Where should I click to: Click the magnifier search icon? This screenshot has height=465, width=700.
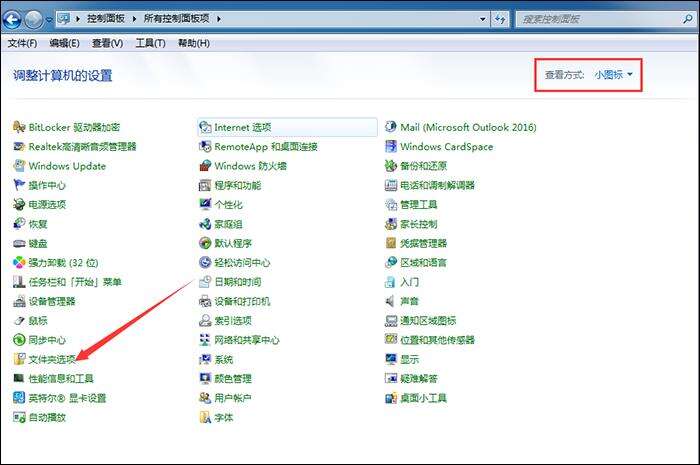click(x=688, y=19)
